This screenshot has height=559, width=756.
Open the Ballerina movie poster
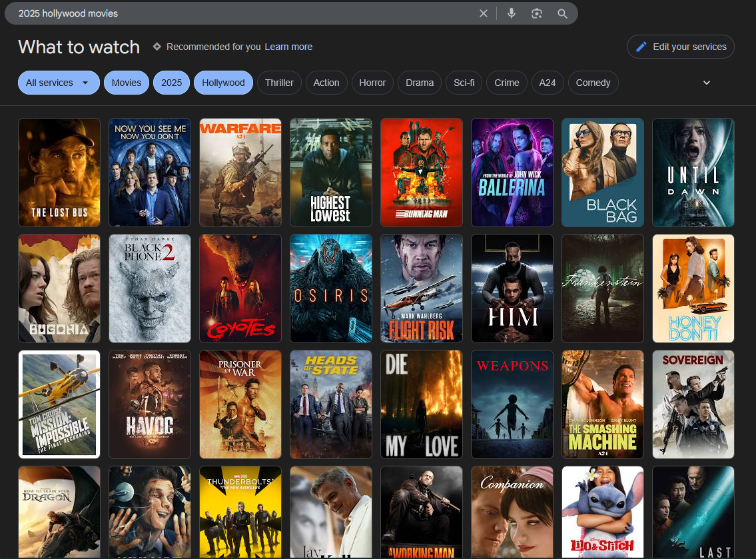[512, 173]
